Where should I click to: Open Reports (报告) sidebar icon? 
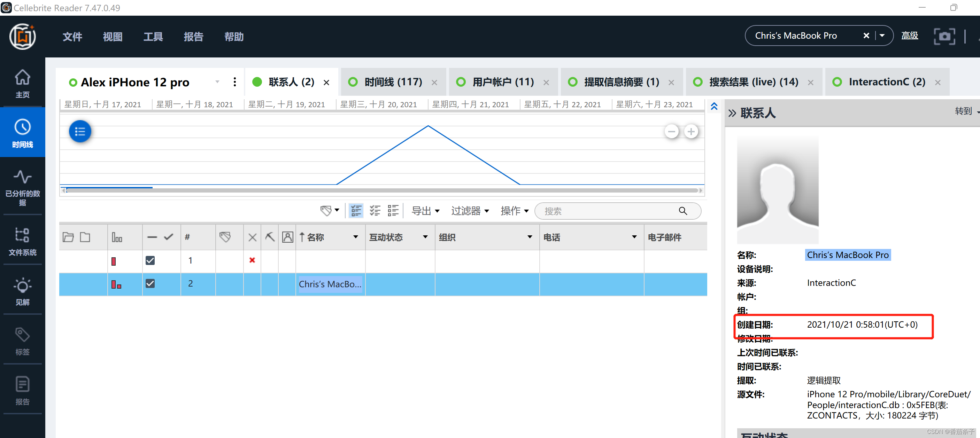point(22,390)
